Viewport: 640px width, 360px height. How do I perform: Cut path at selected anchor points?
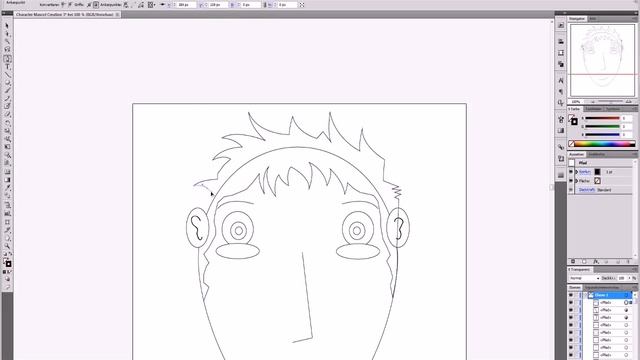point(141,4)
